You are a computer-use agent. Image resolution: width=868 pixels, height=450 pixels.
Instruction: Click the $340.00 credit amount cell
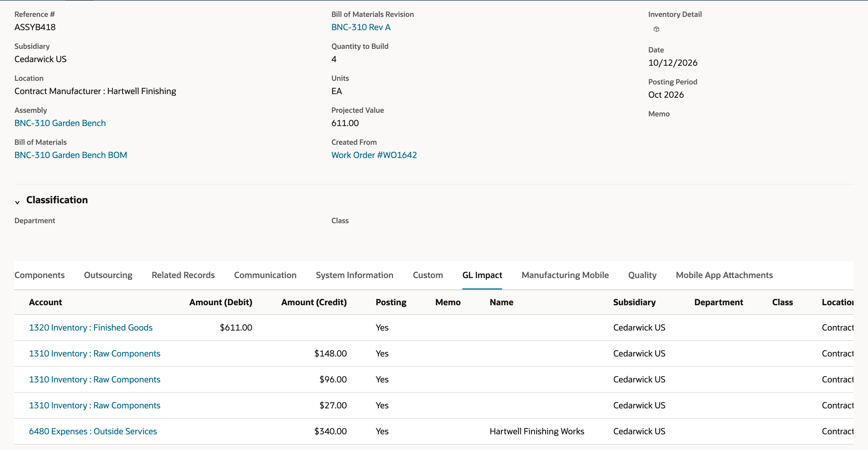(x=330, y=431)
